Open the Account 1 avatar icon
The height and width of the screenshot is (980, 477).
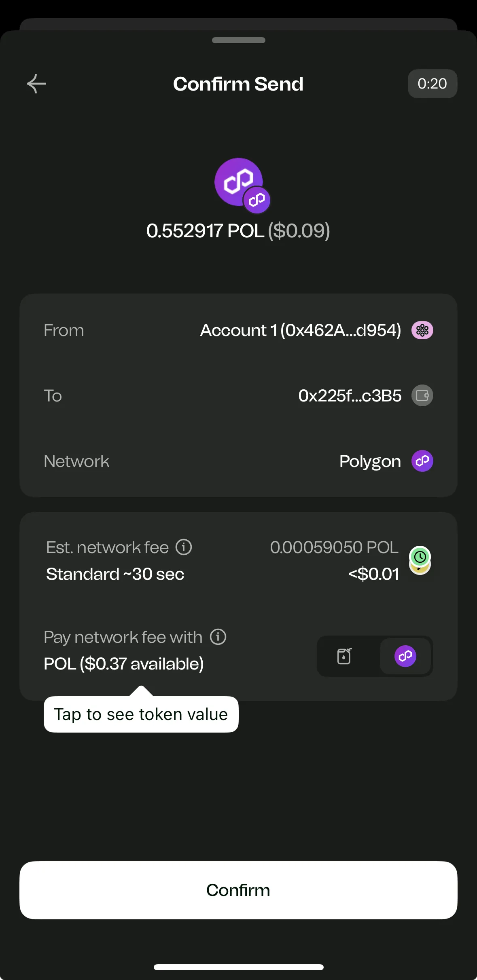click(x=422, y=329)
